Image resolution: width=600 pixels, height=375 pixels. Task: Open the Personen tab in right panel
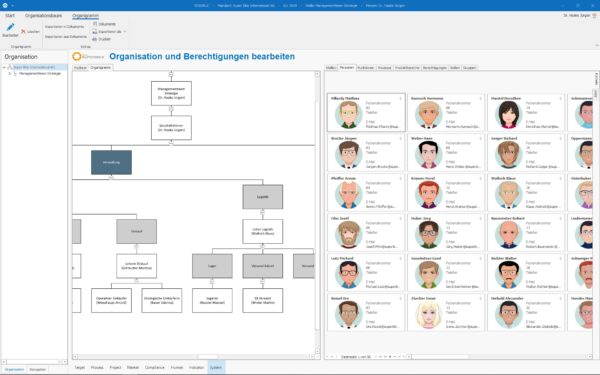coord(347,67)
